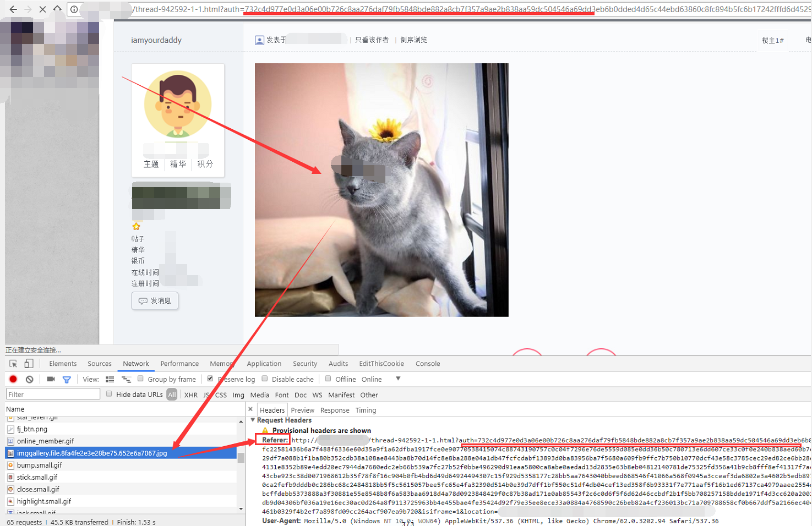Show overview with the waterfall view icon
Screen dimensions: 812x526
[x=126, y=379]
